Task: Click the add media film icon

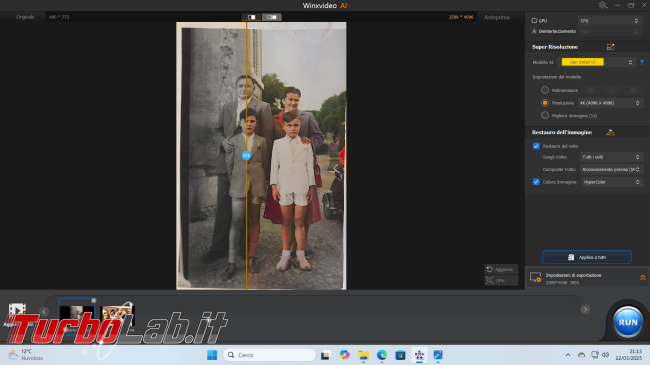Action: pos(17,309)
